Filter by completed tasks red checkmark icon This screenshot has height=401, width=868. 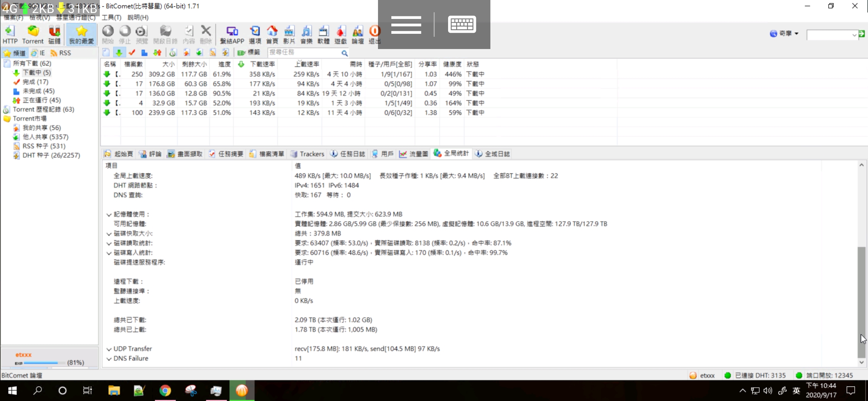pyautogui.click(x=132, y=53)
